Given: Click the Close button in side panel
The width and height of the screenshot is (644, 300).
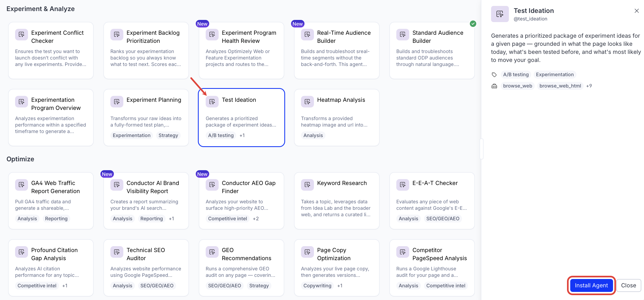Looking at the screenshot, I should 629,285.
